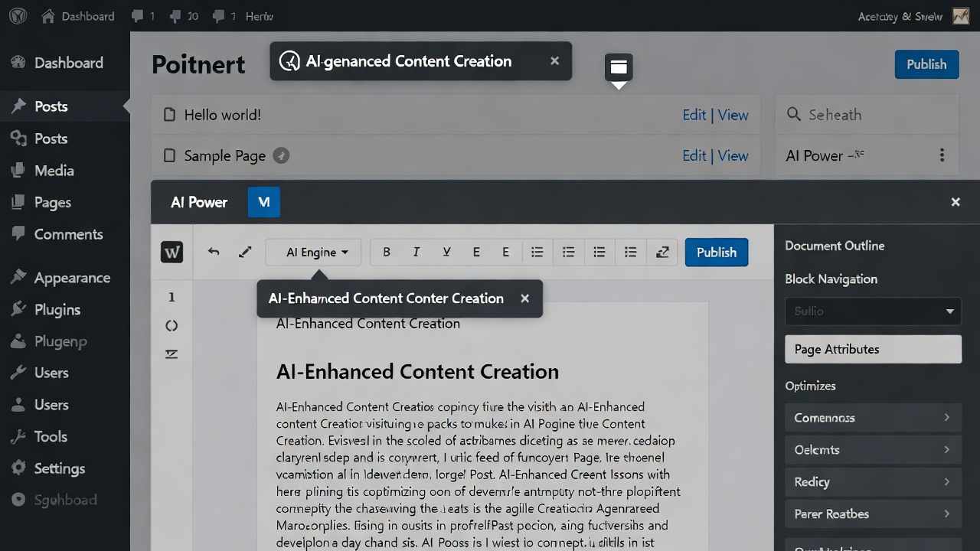This screenshot has height=551, width=980.
Task: Expand the Parer Roatbes section
Action: [873, 514]
